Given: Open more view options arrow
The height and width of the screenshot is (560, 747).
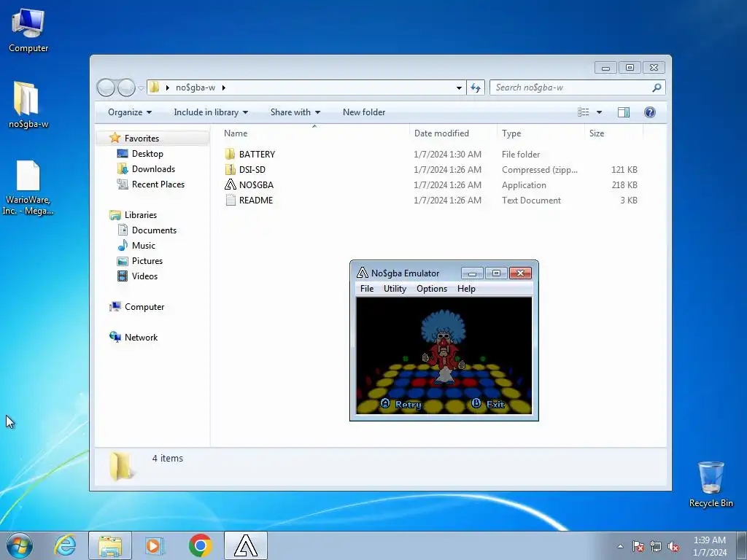Looking at the screenshot, I should (600, 112).
